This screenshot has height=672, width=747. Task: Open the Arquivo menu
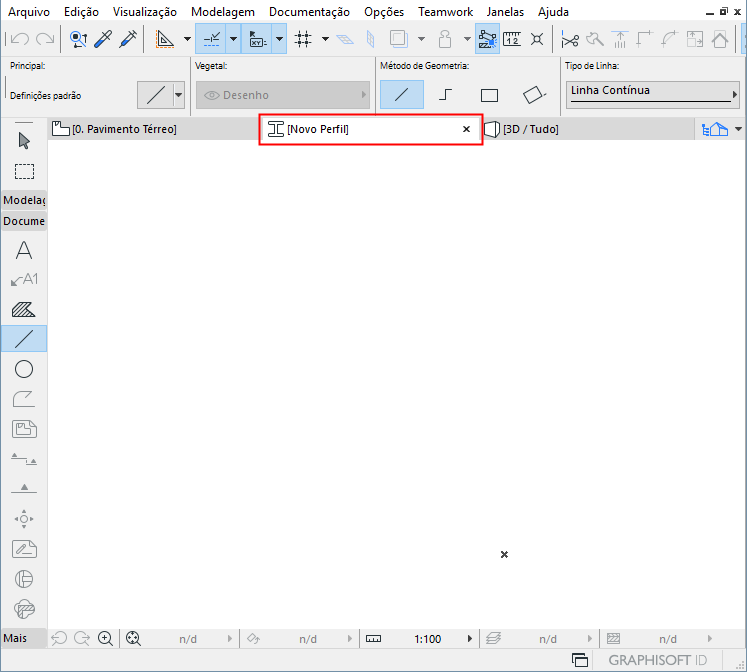(29, 12)
